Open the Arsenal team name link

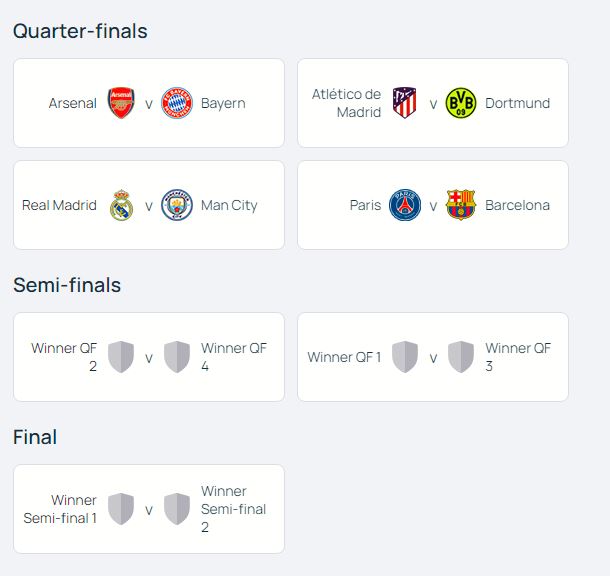pos(73,103)
